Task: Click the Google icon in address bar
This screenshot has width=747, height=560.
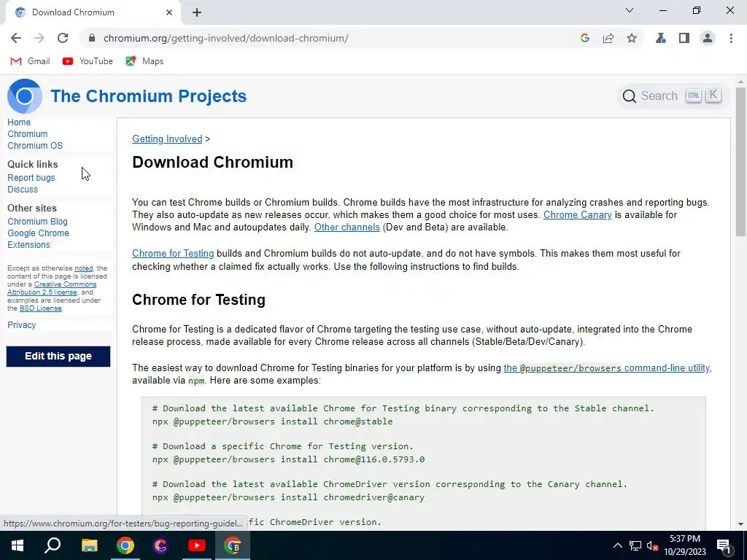Action: pyautogui.click(x=585, y=38)
